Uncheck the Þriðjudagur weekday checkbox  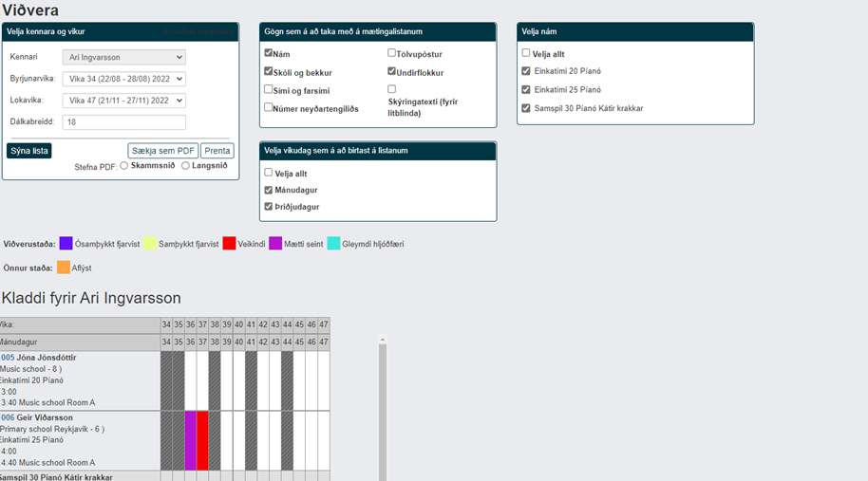pyautogui.click(x=269, y=206)
